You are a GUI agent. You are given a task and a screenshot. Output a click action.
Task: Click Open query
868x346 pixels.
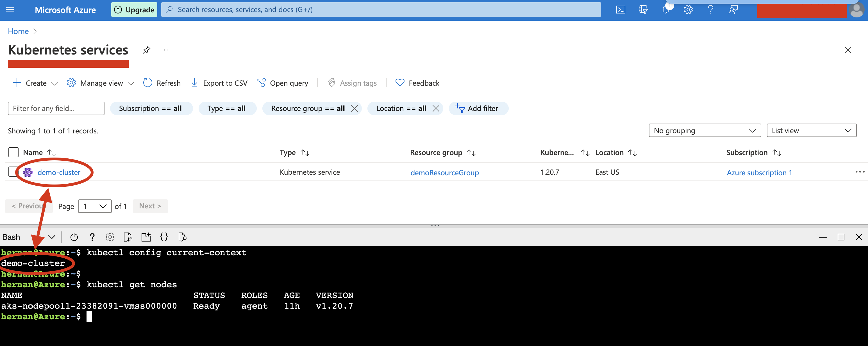pyautogui.click(x=282, y=83)
